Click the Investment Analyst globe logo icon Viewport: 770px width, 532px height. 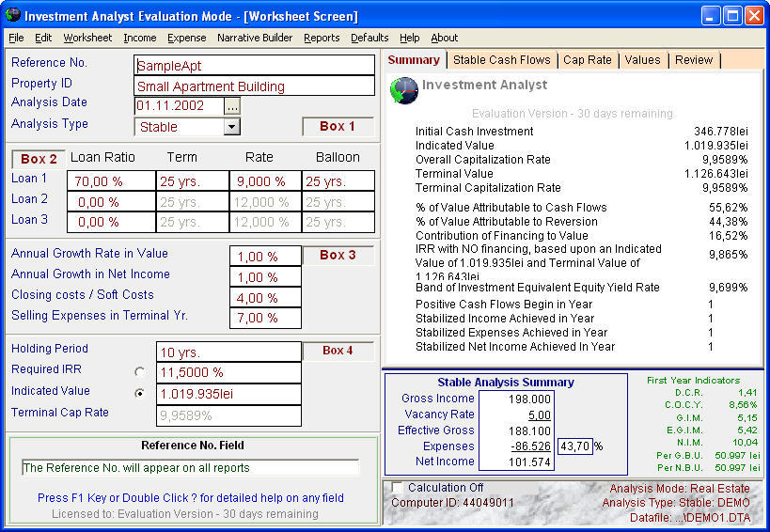(x=403, y=90)
